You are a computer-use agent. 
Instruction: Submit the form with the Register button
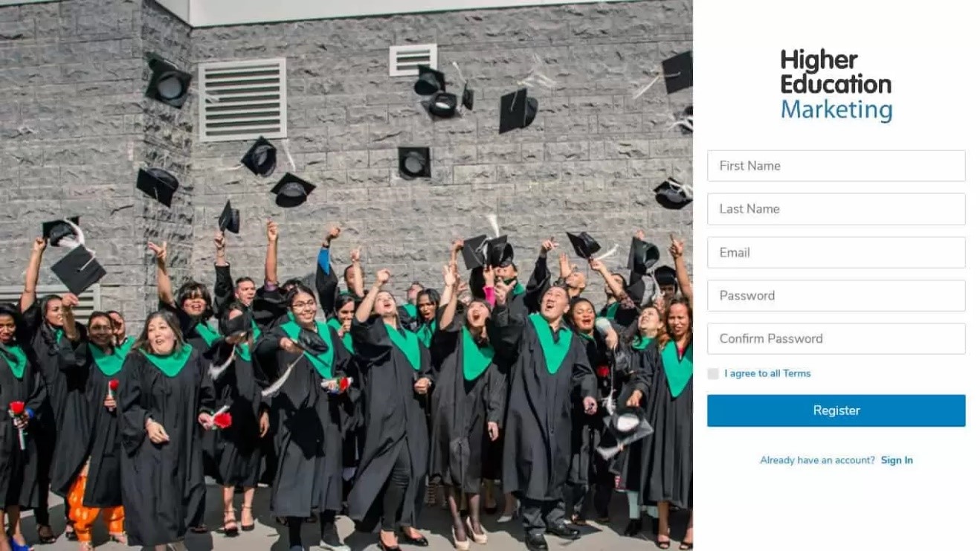point(836,410)
